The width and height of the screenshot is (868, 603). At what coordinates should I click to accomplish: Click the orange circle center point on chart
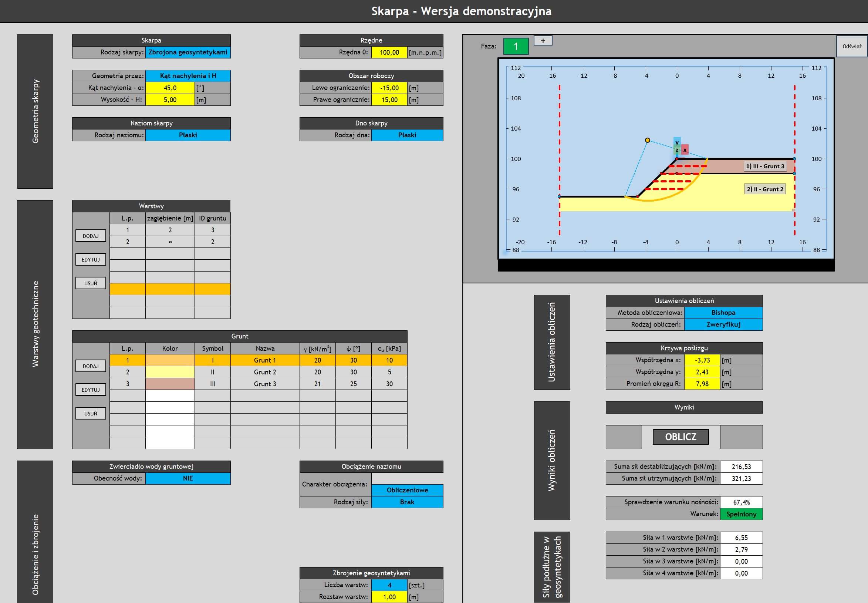point(648,140)
